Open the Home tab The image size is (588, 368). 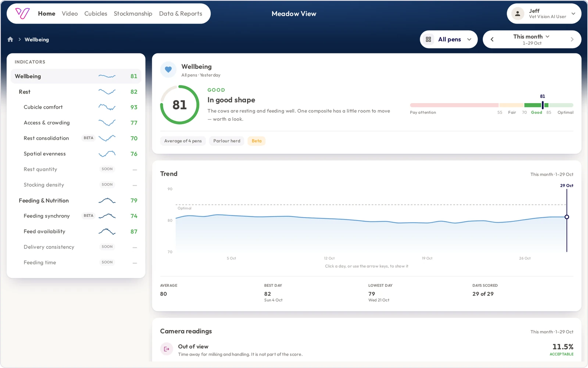(47, 14)
